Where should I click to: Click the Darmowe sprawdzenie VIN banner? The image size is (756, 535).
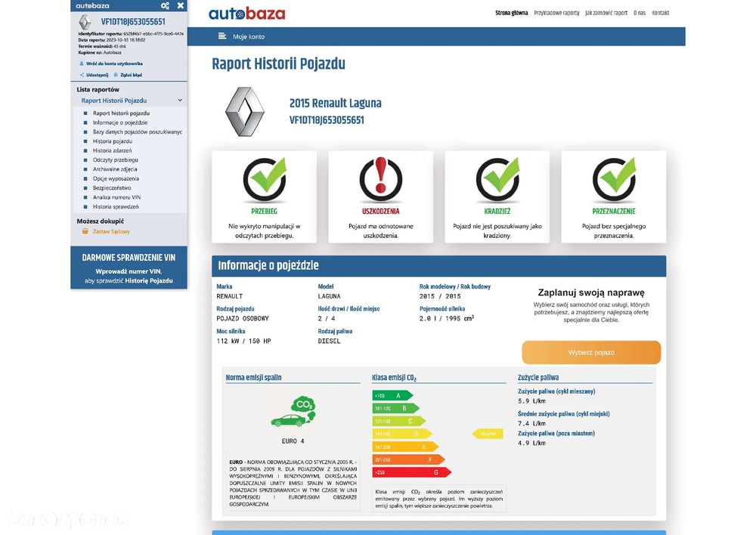129,268
